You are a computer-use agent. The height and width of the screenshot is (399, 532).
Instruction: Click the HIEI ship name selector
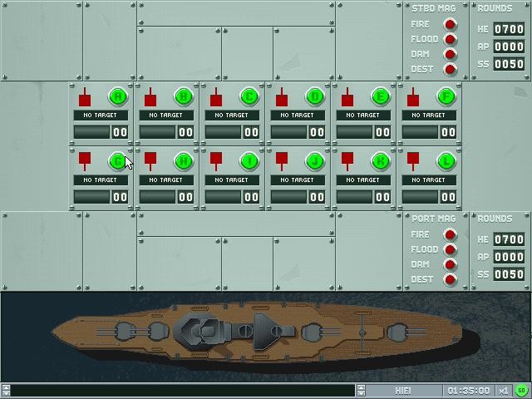coord(402,391)
